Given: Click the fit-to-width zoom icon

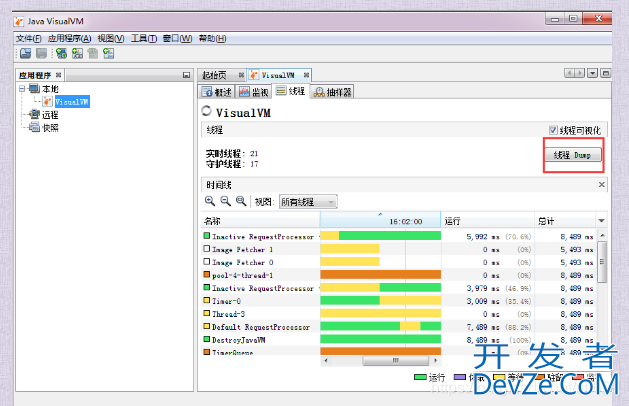Looking at the screenshot, I should 241,201.
